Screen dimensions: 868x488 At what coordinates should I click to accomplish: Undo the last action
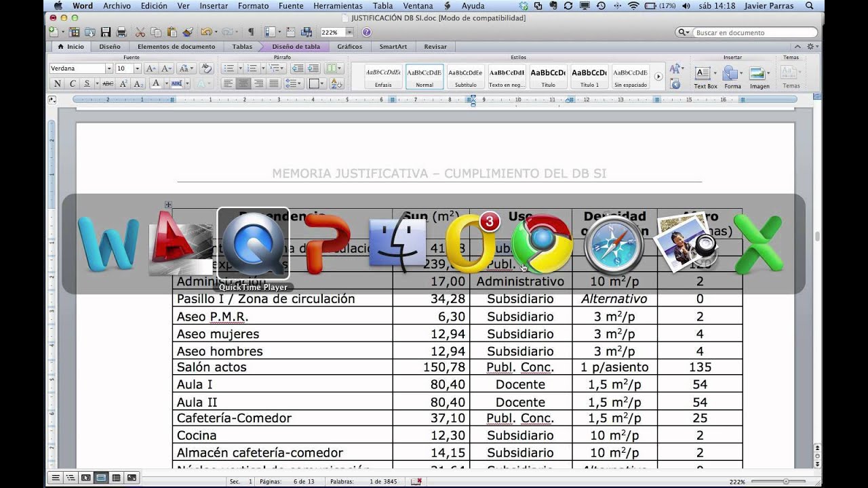205,32
